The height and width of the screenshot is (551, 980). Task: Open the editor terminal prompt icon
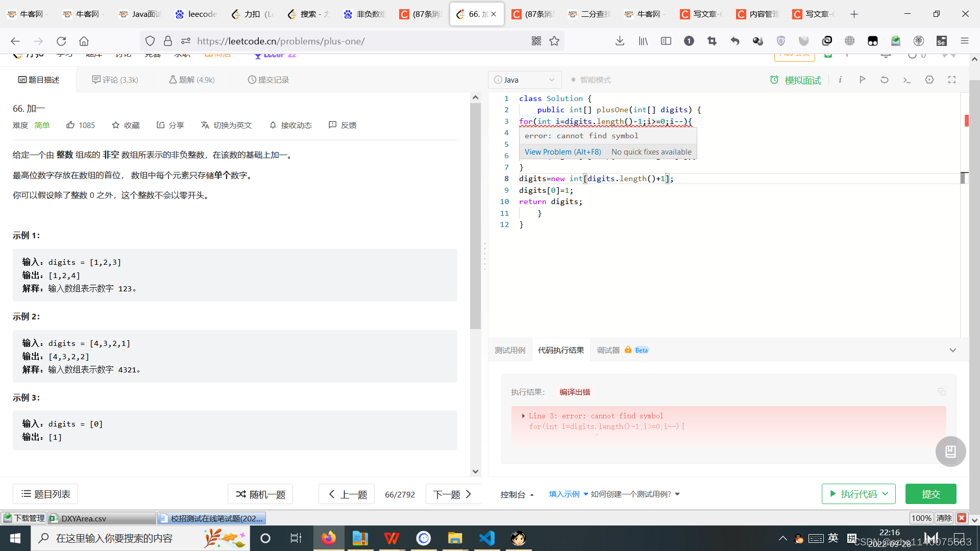pos(907,80)
